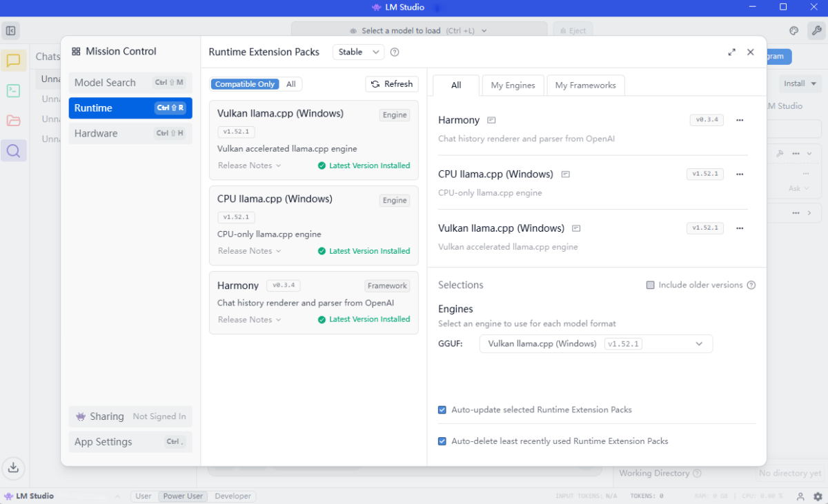Open release notes icon beside CPU llama.cpp

566,174
